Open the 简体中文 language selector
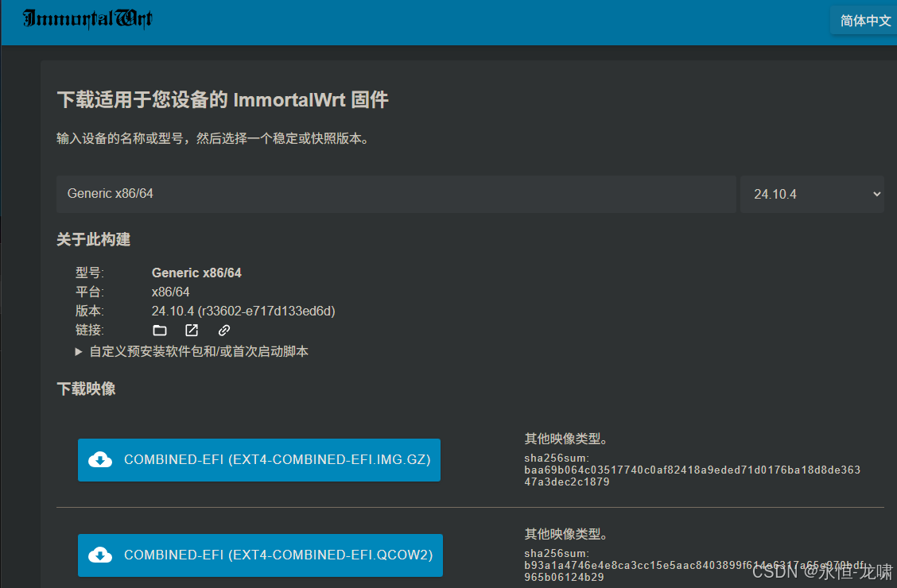Image resolution: width=897 pixels, height=588 pixels. coord(864,21)
